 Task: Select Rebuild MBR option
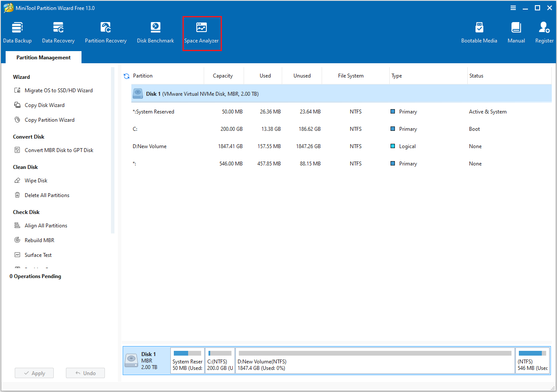pos(39,240)
